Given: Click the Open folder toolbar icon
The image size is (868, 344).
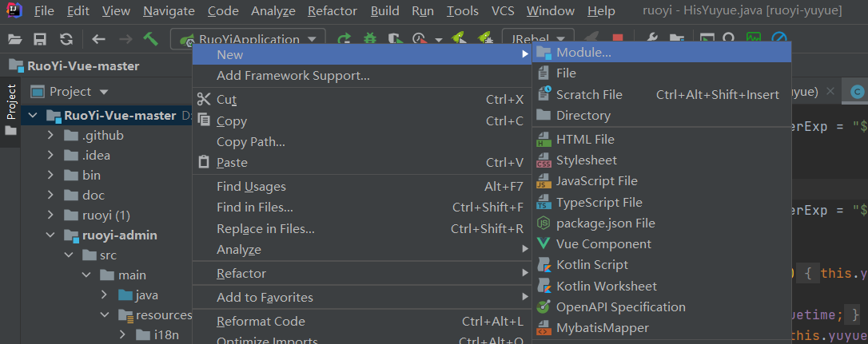Looking at the screenshot, I should point(15,39).
